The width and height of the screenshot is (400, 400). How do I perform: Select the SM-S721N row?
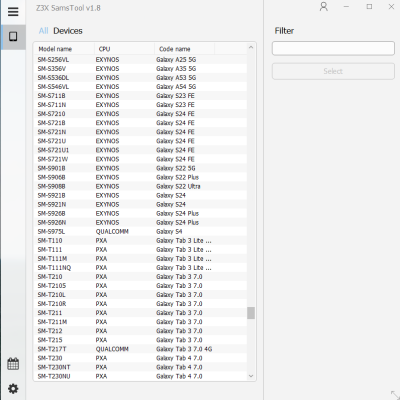(140, 132)
